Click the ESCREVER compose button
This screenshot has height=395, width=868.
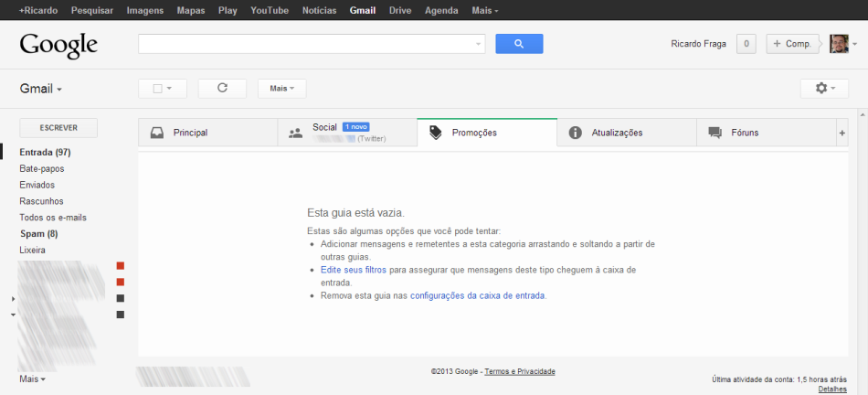[x=58, y=128]
